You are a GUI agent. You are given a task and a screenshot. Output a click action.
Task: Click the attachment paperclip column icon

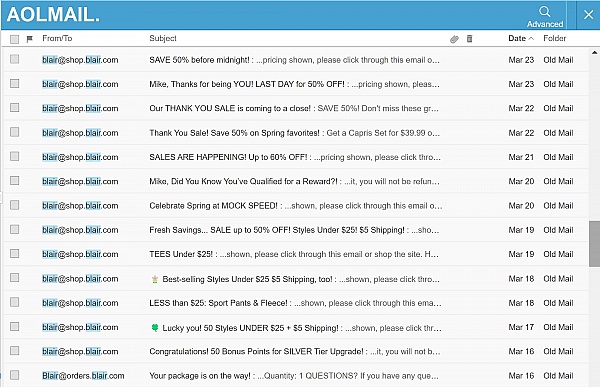click(454, 39)
